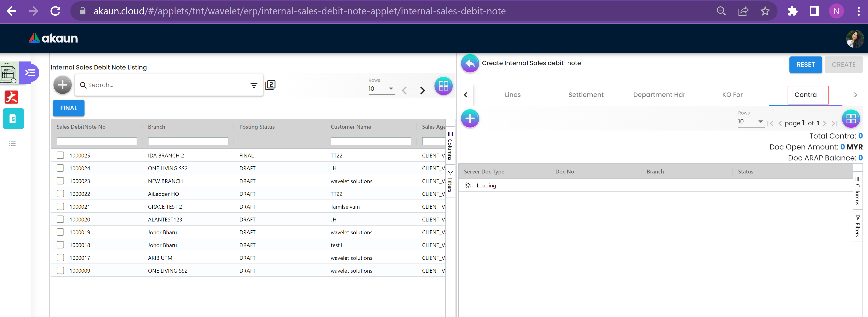Toggle the purple sidebar menu icon

[x=30, y=72]
